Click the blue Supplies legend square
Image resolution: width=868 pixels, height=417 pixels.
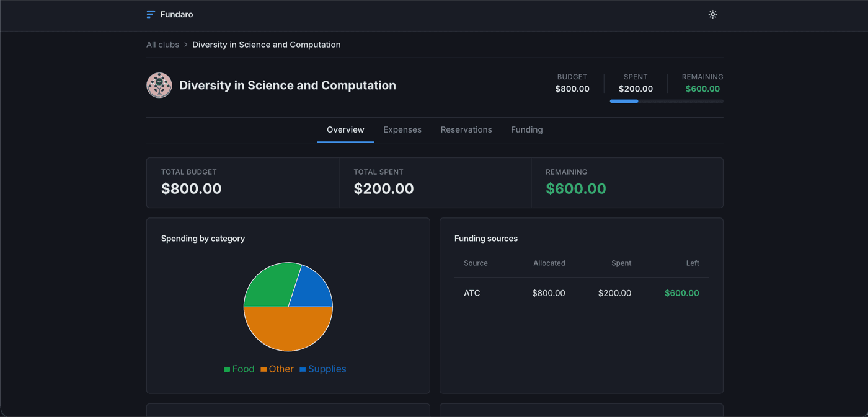pyautogui.click(x=303, y=369)
